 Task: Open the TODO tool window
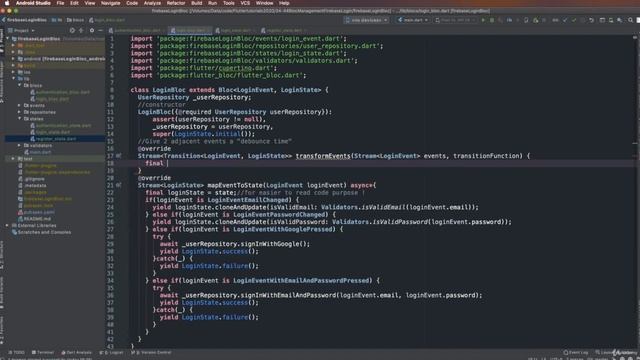[x=16, y=353]
